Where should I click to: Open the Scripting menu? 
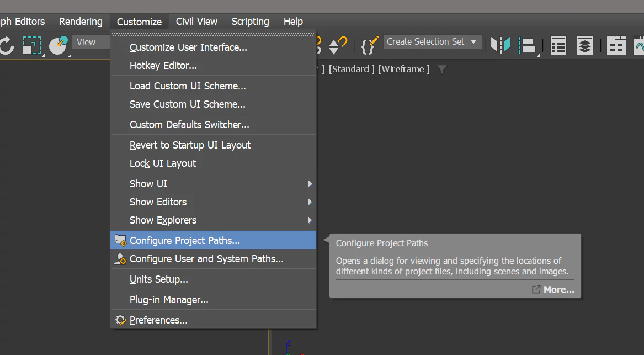click(250, 21)
